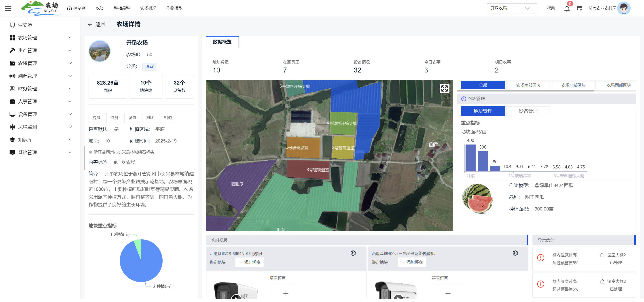644x302 pixels.
Task: Open settings gear for DS-8664N-K8 video
Action: (353, 253)
